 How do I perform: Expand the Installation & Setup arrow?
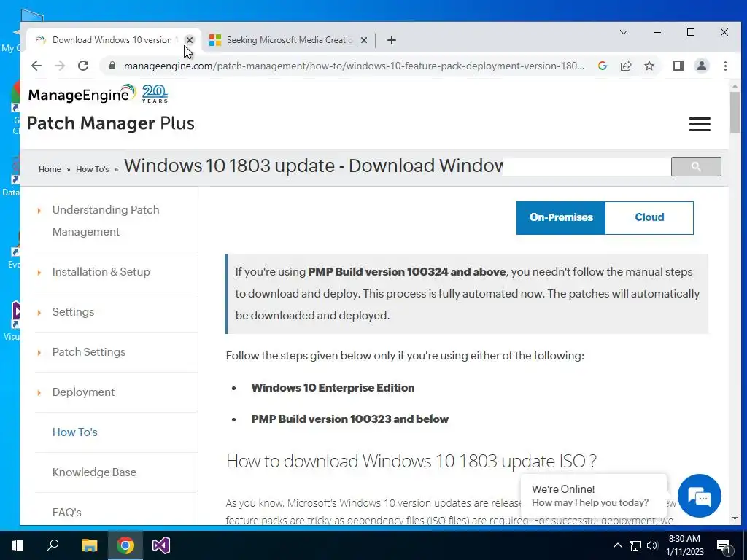tap(39, 273)
